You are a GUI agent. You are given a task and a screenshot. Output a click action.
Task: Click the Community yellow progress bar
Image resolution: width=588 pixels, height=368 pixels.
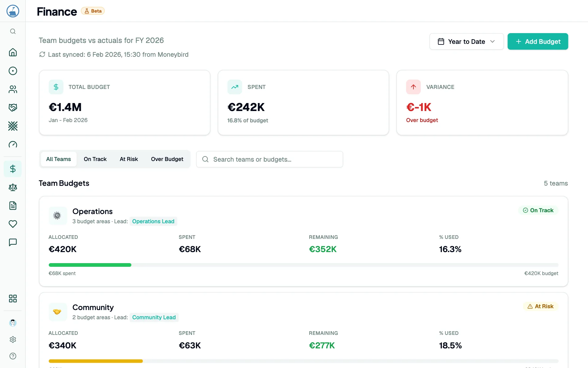(x=96, y=361)
